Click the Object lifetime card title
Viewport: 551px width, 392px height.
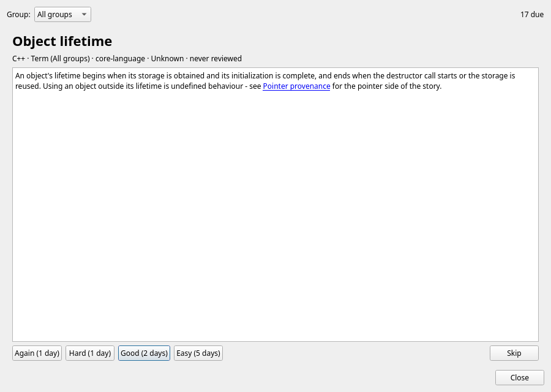coord(62,41)
